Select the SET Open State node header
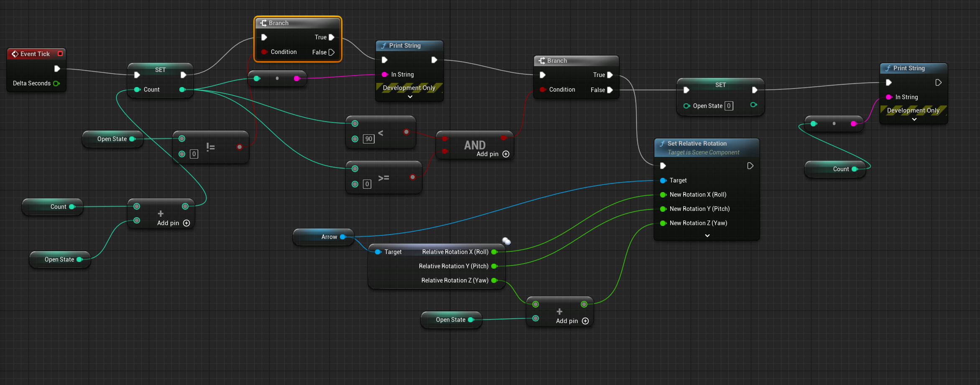Screen dimensions: 980x385 720,85
